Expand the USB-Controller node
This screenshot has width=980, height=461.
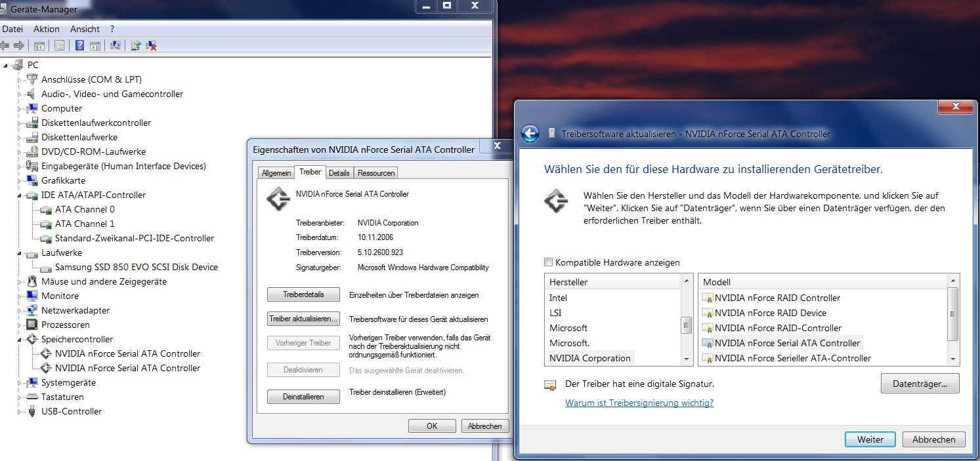(20, 411)
